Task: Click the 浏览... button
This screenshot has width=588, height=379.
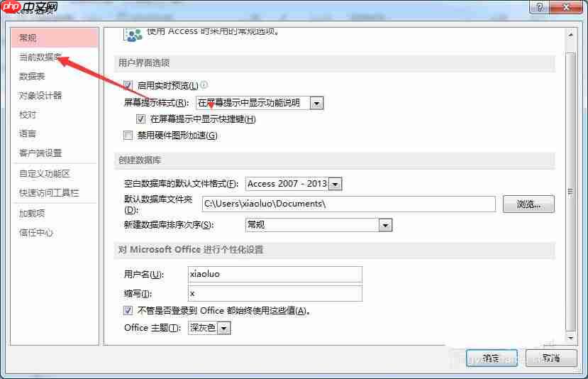Action: click(528, 204)
